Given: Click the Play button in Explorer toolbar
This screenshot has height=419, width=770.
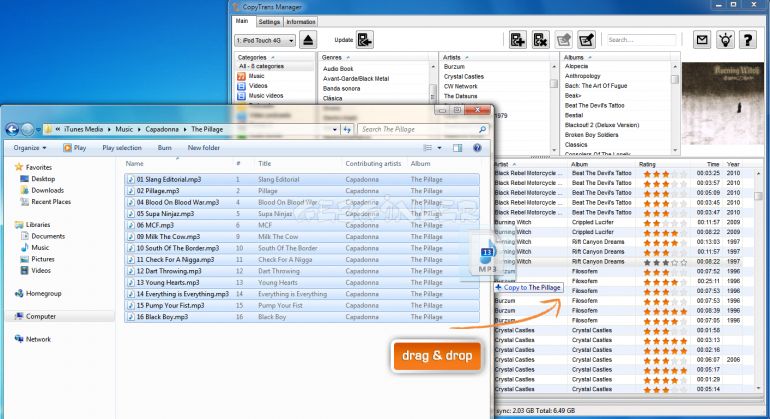Looking at the screenshot, I should click(x=75, y=148).
